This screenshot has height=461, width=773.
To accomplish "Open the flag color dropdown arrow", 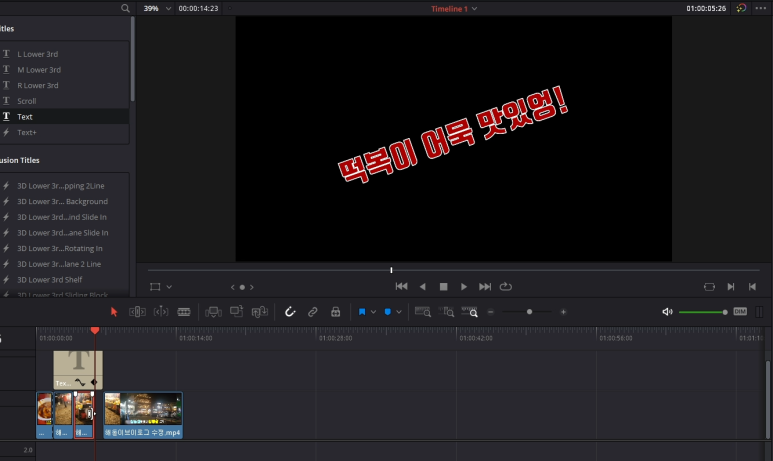I will [373, 312].
